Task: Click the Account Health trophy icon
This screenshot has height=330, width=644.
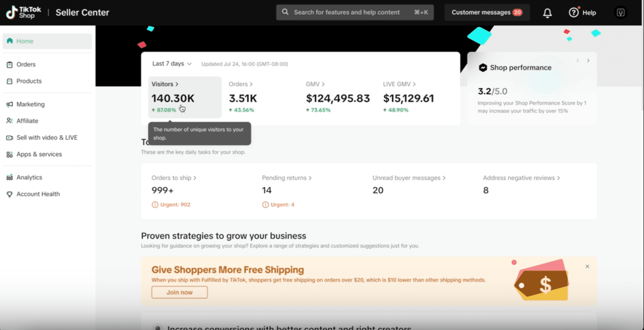Action: click(10, 194)
